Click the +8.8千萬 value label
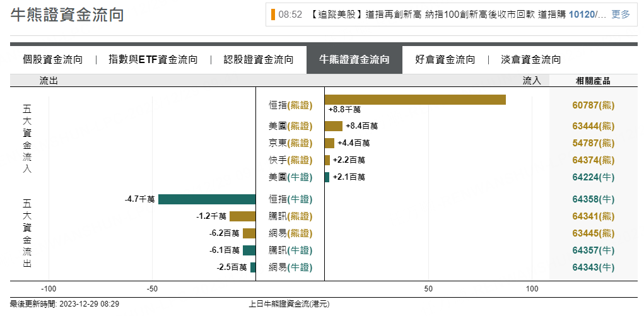644x316 pixels. point(344,110)
